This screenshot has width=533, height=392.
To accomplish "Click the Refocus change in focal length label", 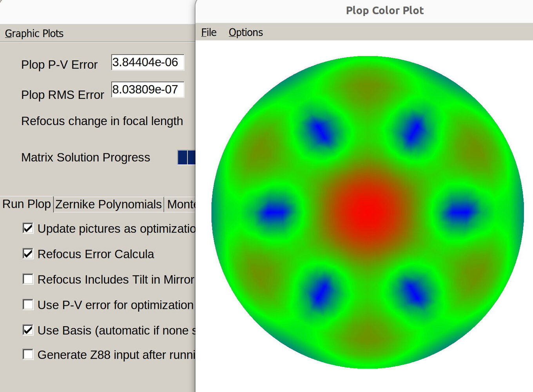I will click(102, 121).
